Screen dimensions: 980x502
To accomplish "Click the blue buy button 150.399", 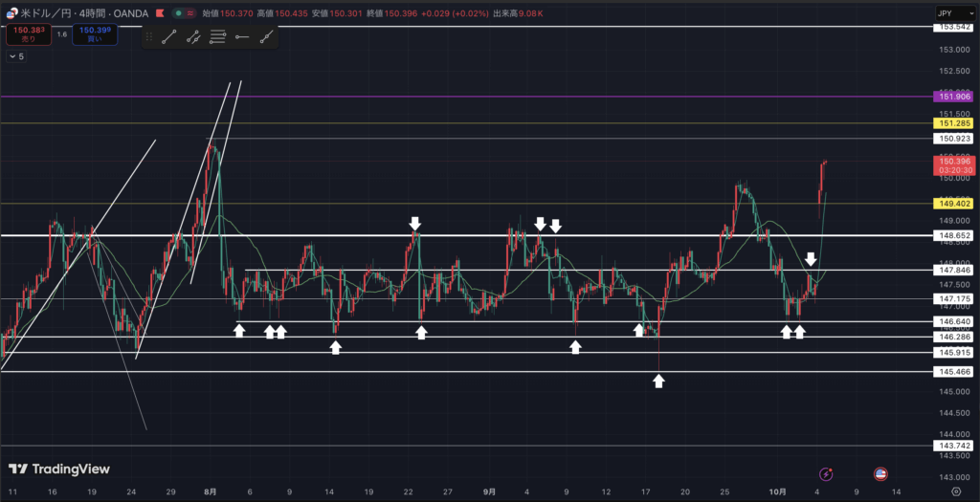I will (x=96, y=33).
